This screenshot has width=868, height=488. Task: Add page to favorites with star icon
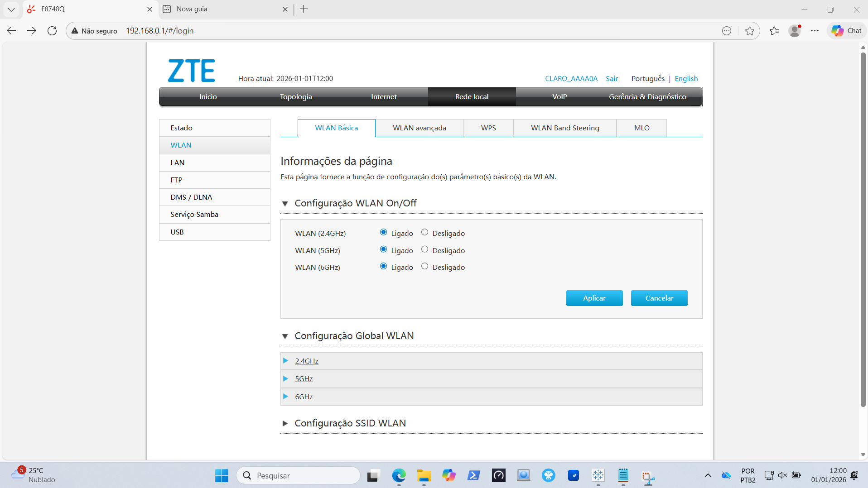[750, 30]
